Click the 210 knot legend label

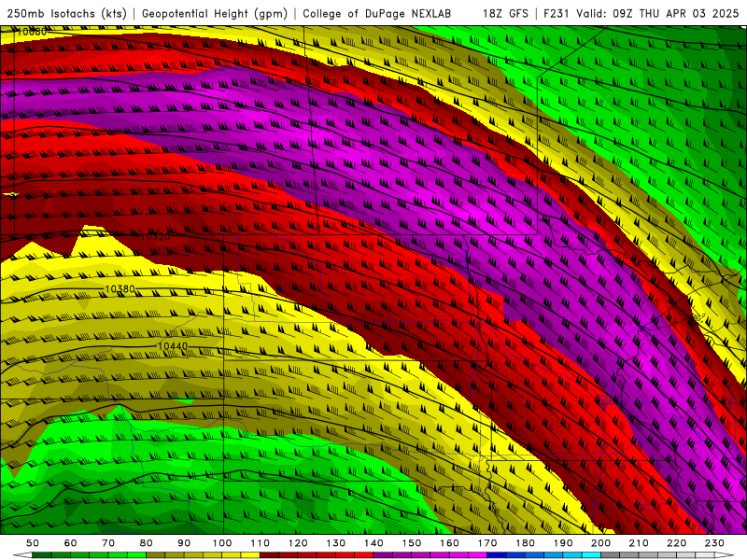click(x=639, y=543)
